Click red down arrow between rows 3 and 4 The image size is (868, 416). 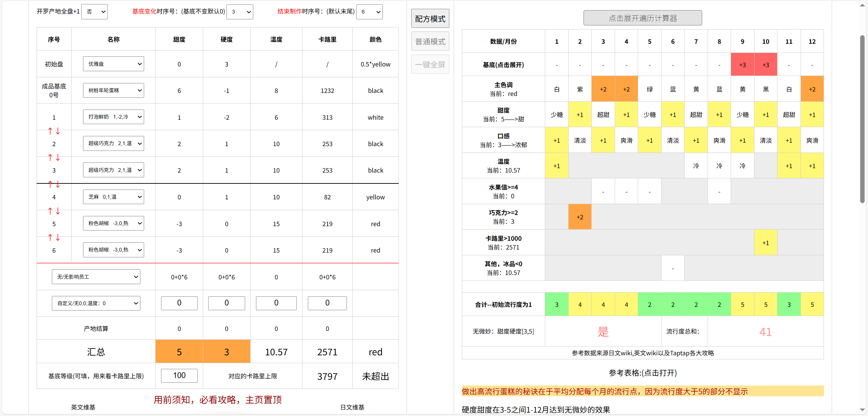pyautogui.click(x=58, y=184)
